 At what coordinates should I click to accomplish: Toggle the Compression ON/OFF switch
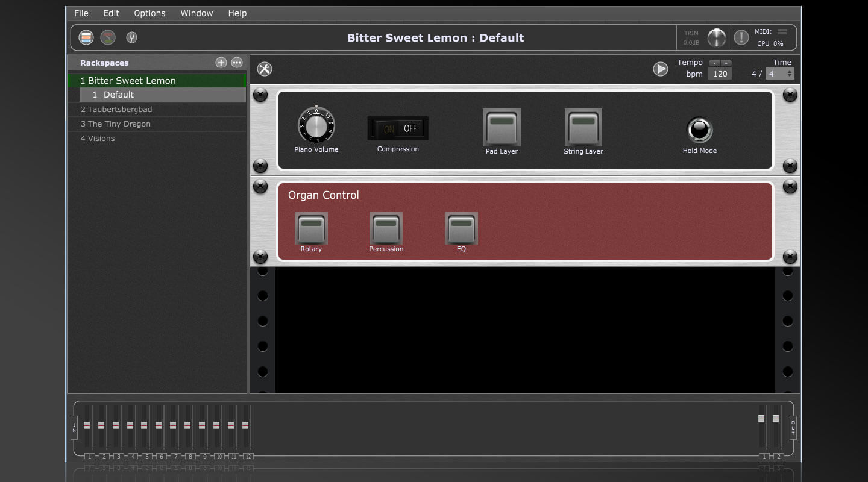398,128
